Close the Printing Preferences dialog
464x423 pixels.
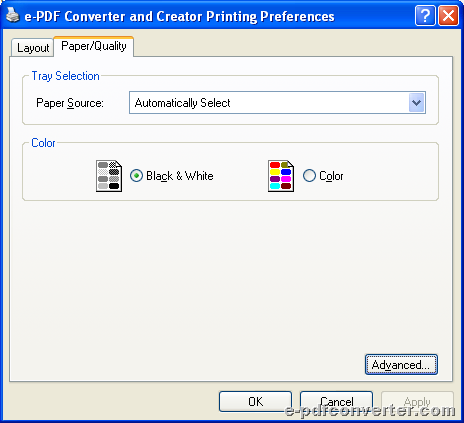pos(448,15)
